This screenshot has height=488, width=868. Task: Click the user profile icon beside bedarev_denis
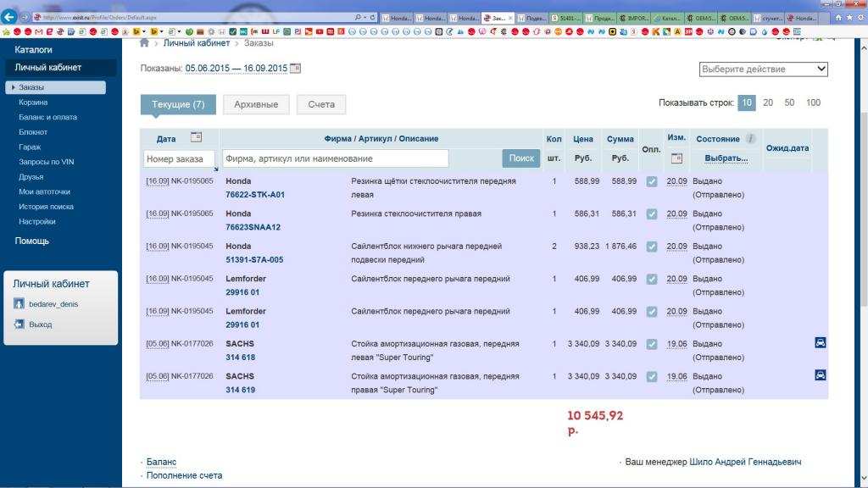click(19, 303)
